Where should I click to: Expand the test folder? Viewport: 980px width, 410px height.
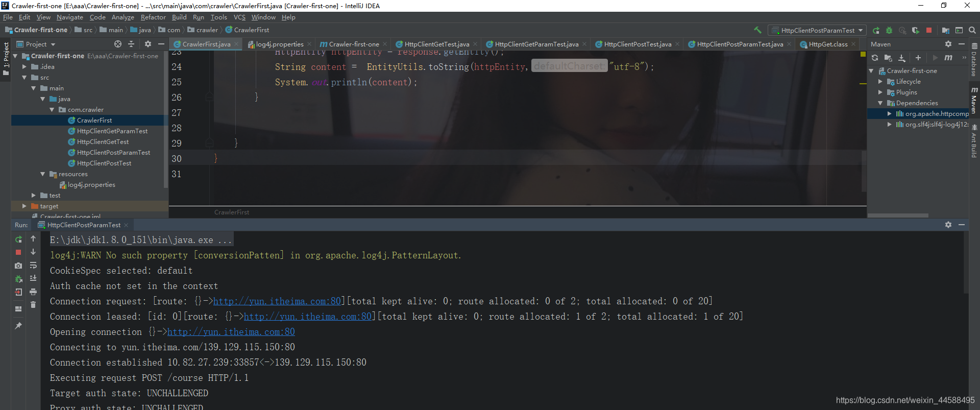(34, 196)
